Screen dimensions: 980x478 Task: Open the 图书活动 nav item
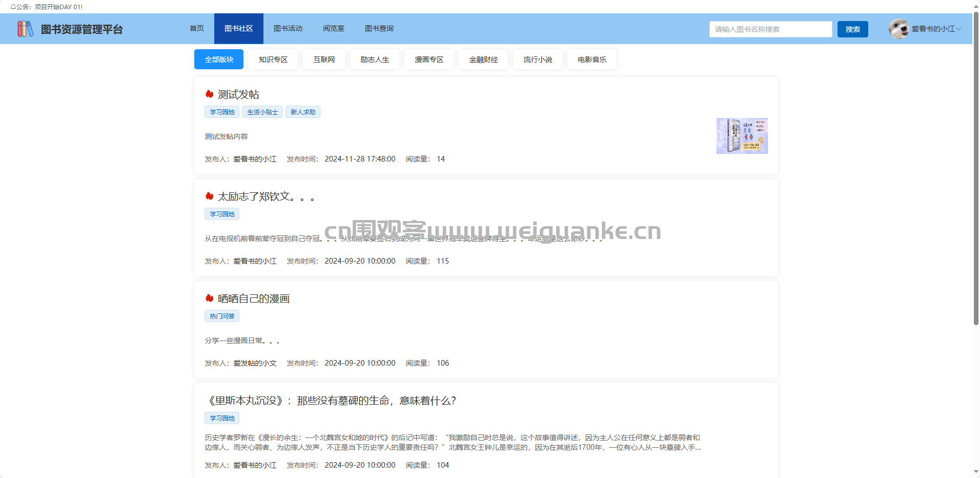288,28
